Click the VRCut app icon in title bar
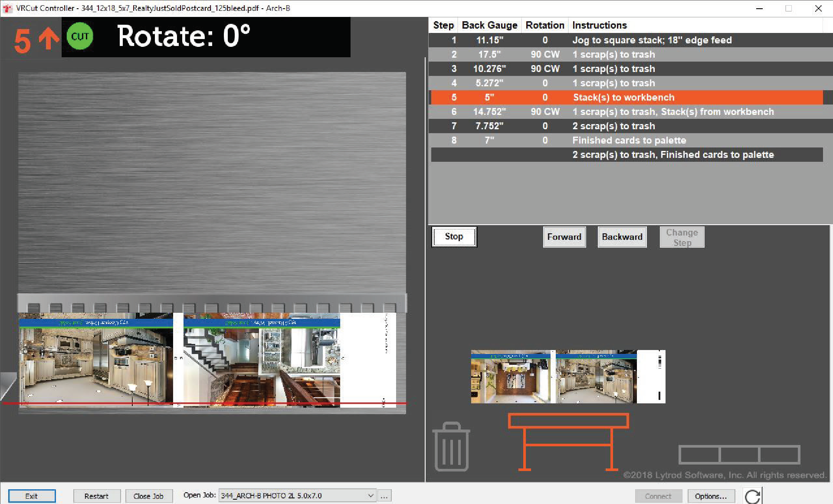Screen dimensions: 833x504 7,8
